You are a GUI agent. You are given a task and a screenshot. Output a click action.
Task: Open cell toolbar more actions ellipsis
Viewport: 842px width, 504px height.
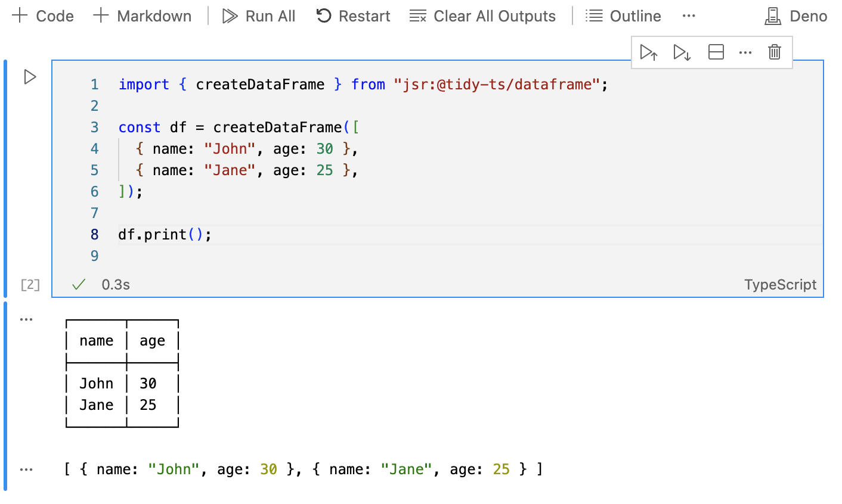[x=745, y=52]
